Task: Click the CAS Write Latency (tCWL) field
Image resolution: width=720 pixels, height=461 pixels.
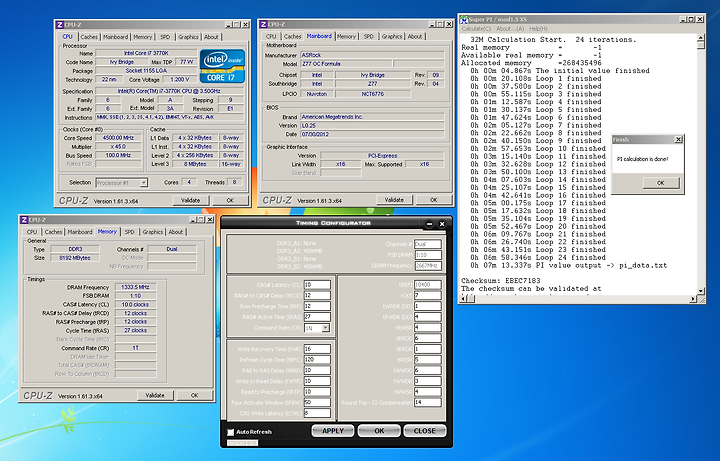Action: tap(317, 413)
